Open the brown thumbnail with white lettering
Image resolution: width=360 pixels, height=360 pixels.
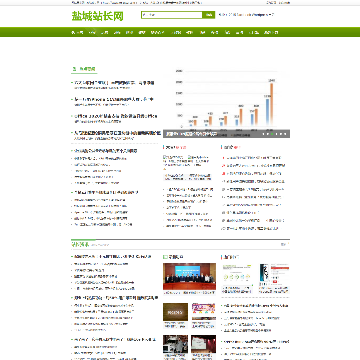[175, 312]
